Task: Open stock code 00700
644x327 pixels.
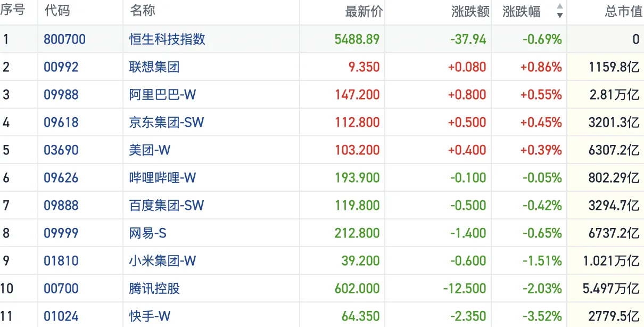Action: pos(61,289)
